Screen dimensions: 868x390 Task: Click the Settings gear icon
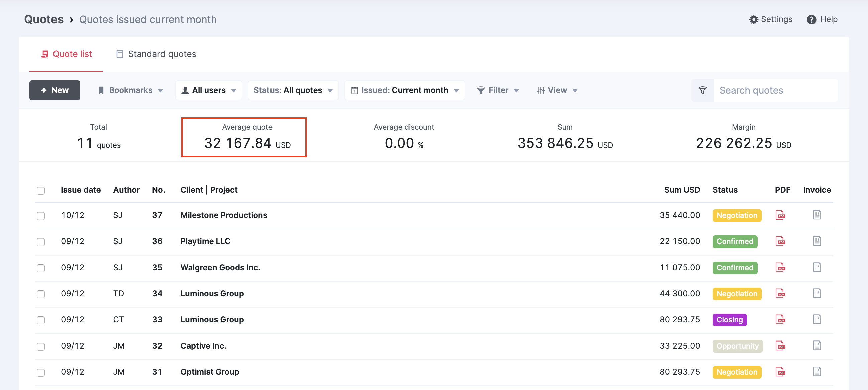(753, 19)
